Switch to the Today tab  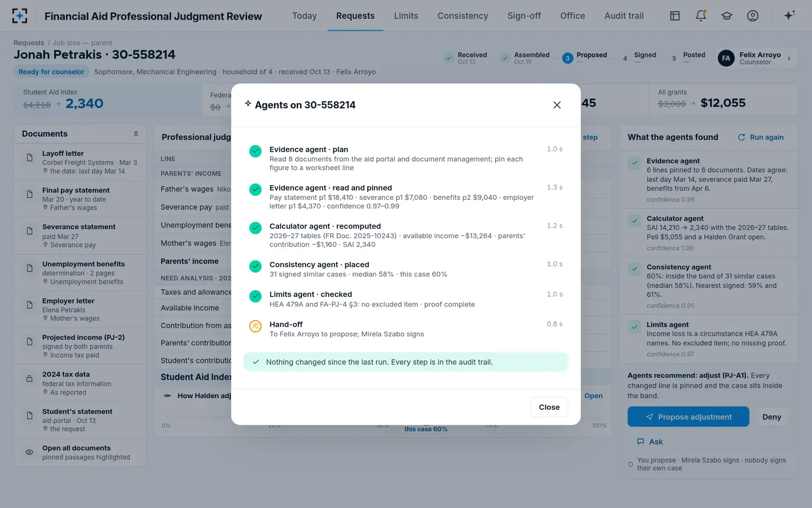tap(304, 16)
